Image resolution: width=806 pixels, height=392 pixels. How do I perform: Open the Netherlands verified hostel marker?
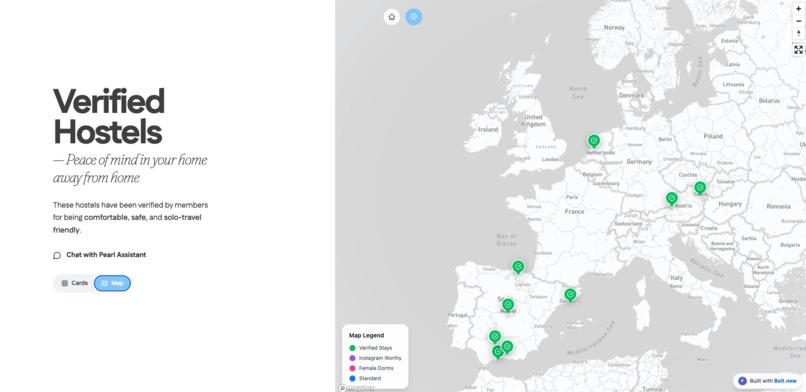(x=594, y=141)
